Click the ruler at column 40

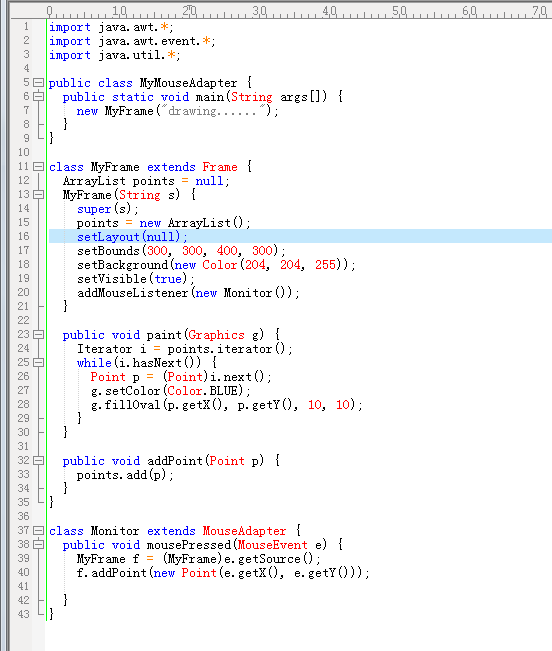point(330,11)
